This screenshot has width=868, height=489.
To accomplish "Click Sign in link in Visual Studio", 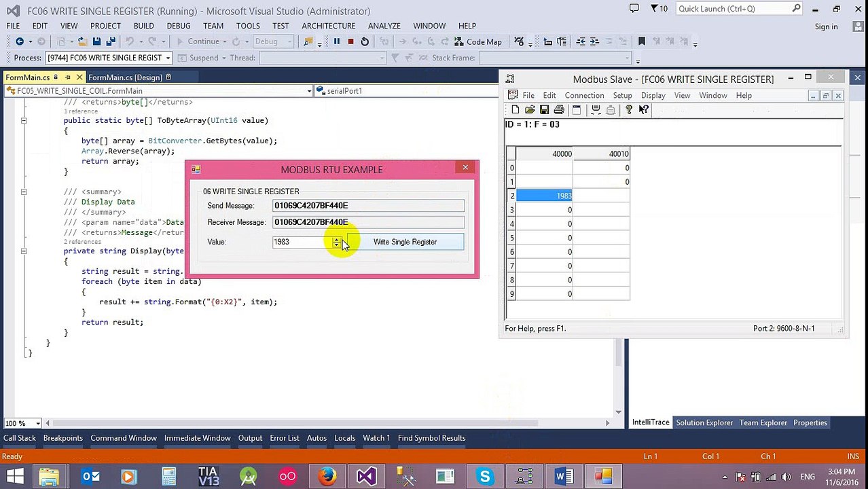I will pyautogui.click(x=826, y=26).
